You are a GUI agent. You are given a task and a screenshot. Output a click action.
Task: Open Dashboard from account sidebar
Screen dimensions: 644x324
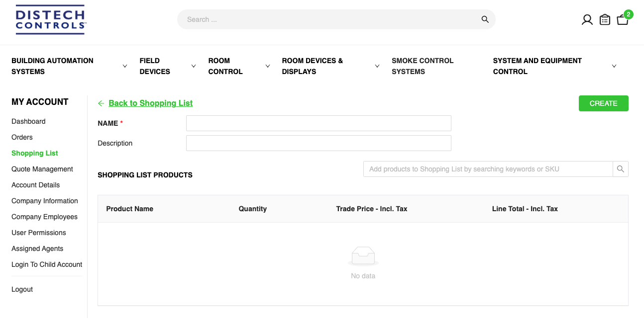28,121
